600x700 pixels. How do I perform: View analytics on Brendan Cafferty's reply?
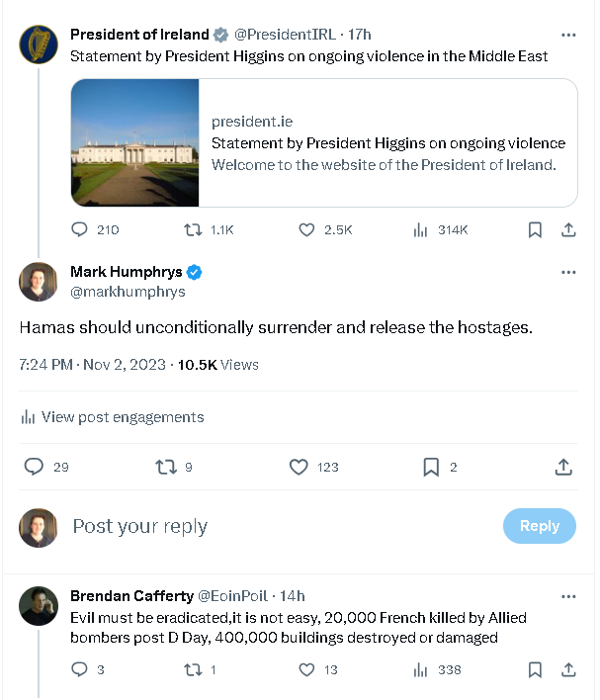tap(420, 669)
